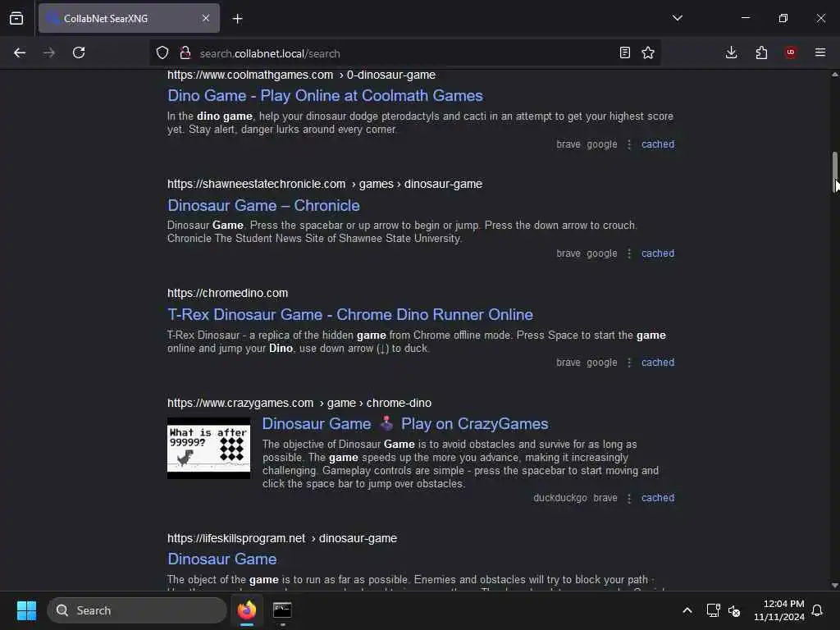Screen dimensions: 840x630
Task: Open the Windows Start menu
Action: point(26,610)
